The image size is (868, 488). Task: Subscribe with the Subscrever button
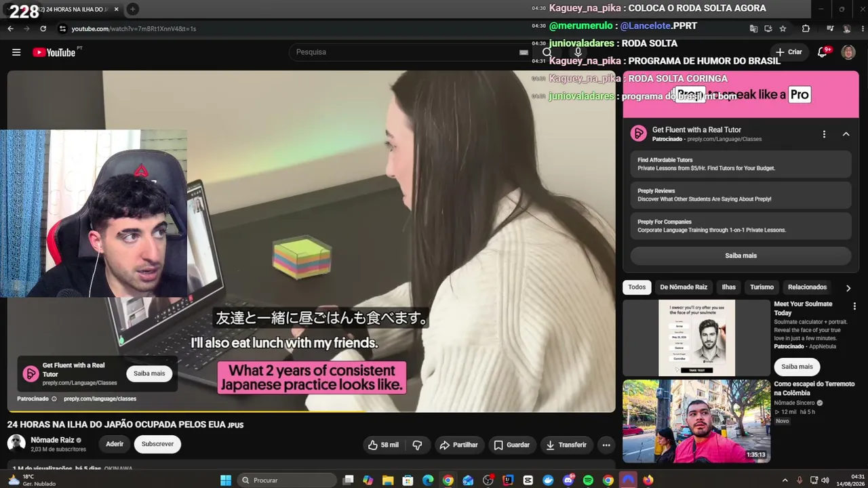[157, 445]
